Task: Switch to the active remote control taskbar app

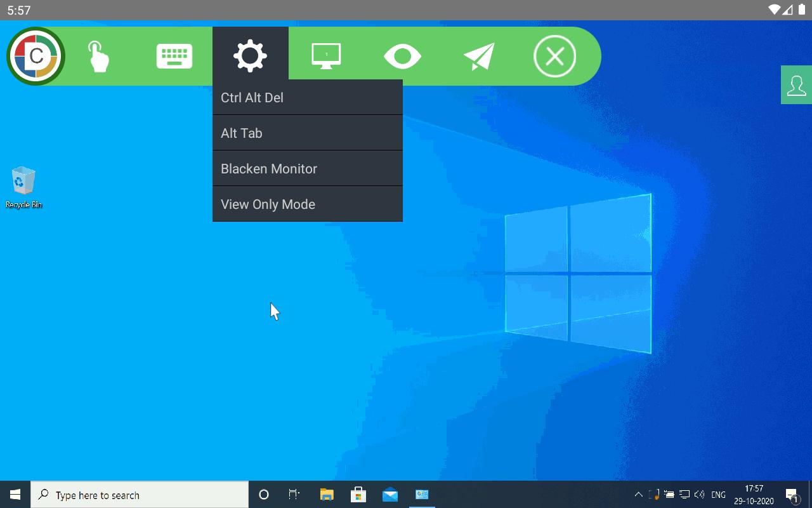Action: pyautogui.click(x=422, y=495)
